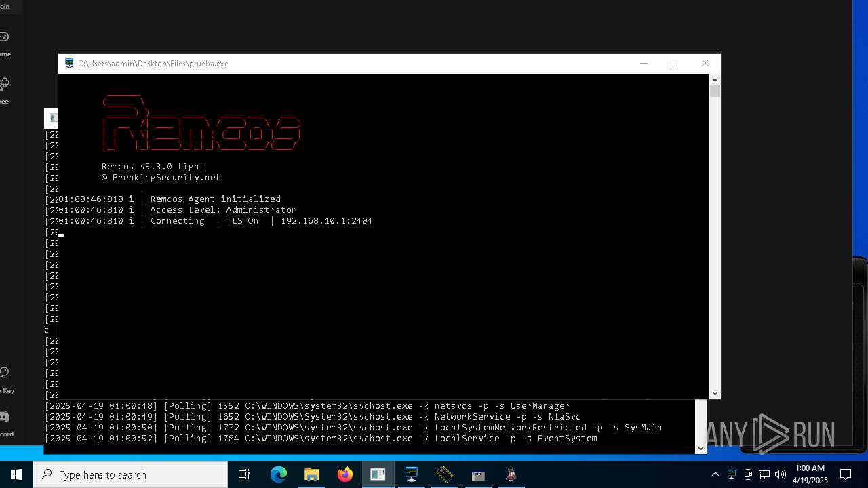Click the polling line with SysMain
The width and height of the screenshot is (868, 488).
tap(353, 427)
